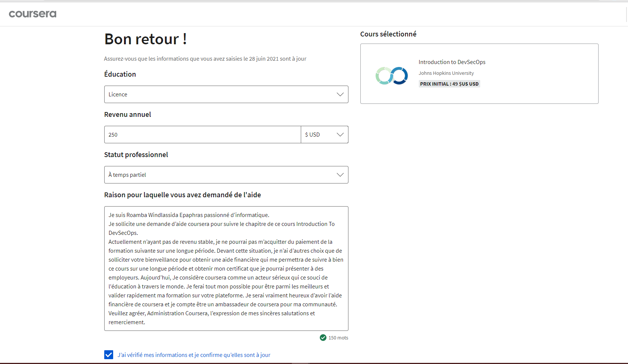
Task: Click the Revenu annuel label
Action: [128, 114]
